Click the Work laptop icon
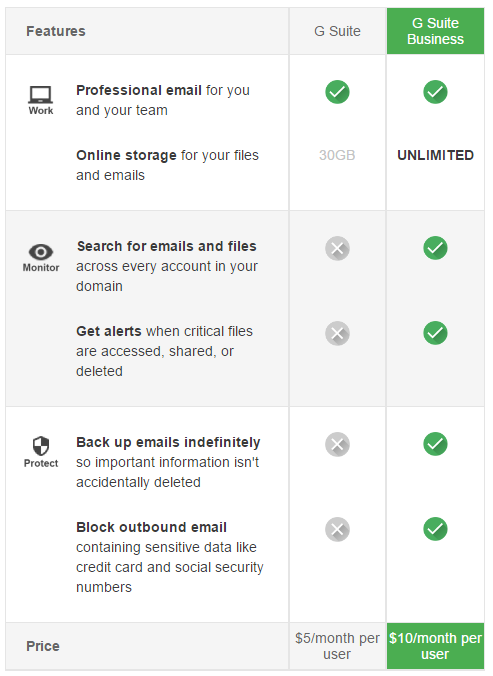The image size is (493, 676). point(41,94)
